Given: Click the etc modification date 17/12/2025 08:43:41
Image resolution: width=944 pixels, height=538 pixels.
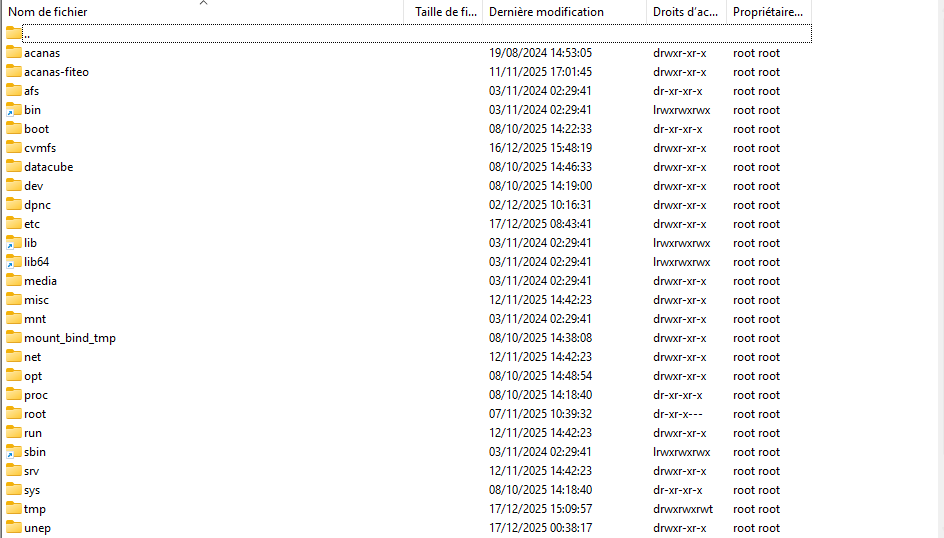Looking at the screenshot, I should pyautogui.click(x=540, y=224).
